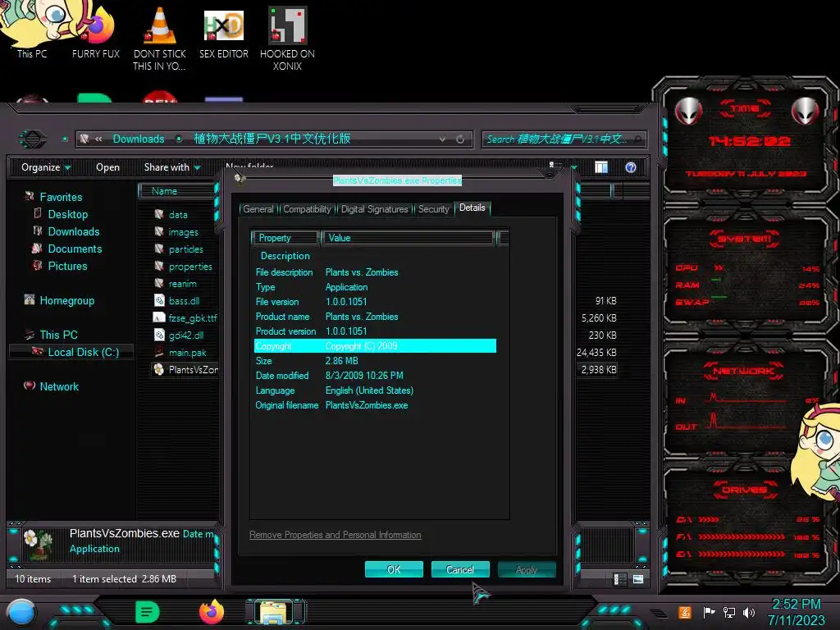
Task: Select the particles folder icon
Action: tap(159, 249)
